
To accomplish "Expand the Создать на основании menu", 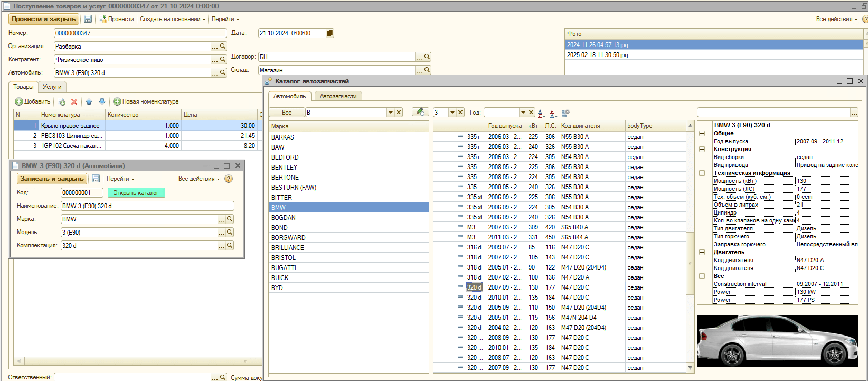I will point(173,19).
